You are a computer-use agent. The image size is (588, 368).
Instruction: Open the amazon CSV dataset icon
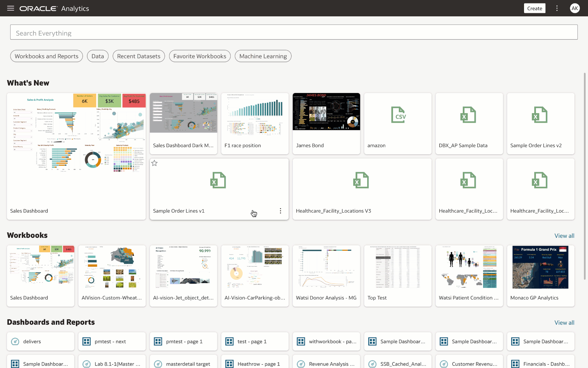(398, 115)
